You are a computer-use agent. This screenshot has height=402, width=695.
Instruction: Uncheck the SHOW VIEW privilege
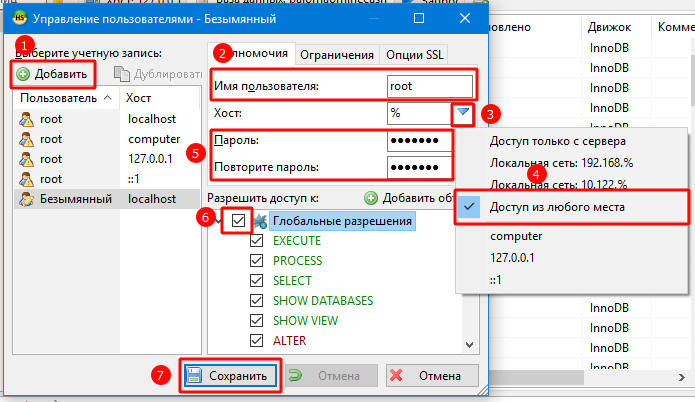click(256, 320)
